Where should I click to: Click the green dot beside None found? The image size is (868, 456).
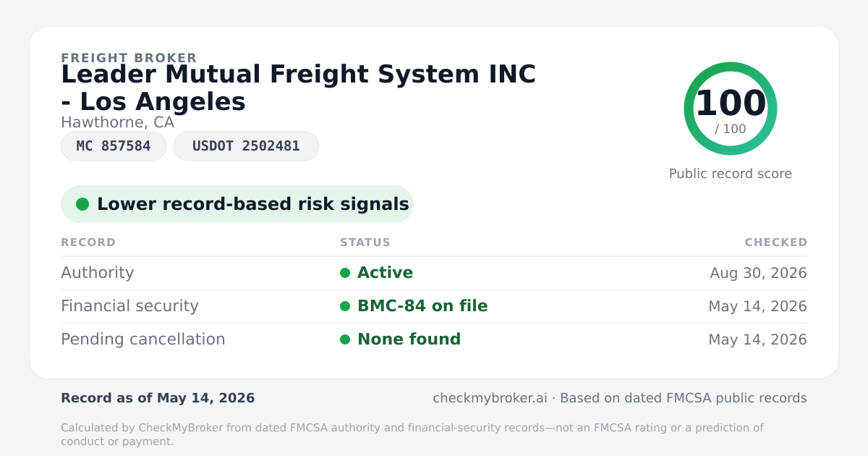click(x=345, y=339)
